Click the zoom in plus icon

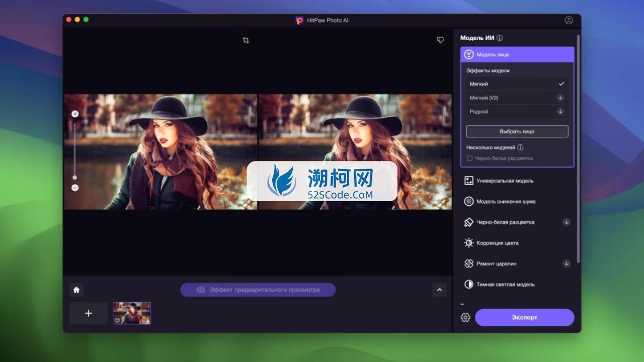point(75,114)
